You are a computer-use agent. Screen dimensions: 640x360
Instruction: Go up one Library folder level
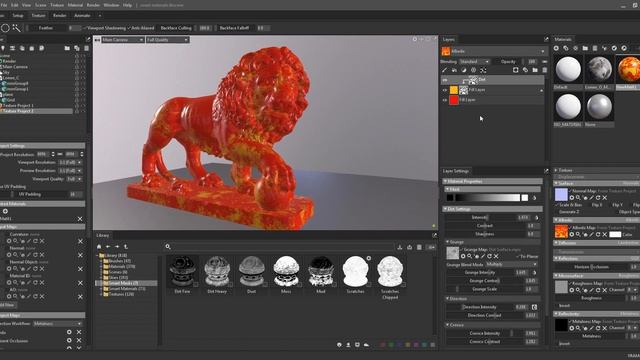[126, 247]
